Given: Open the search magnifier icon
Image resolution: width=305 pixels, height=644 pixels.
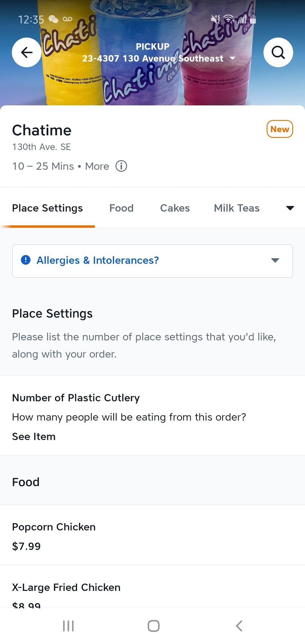Looking at the screenshot, I should [278, 52].
